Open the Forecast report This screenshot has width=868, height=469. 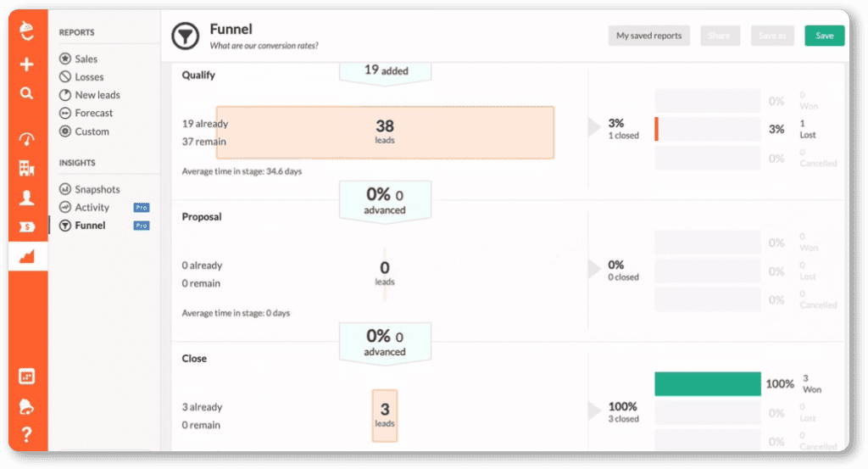[93, 113]
